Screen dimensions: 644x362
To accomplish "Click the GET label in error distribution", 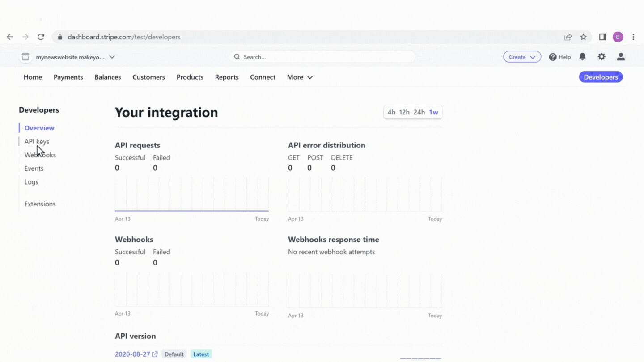I will 294,158.
